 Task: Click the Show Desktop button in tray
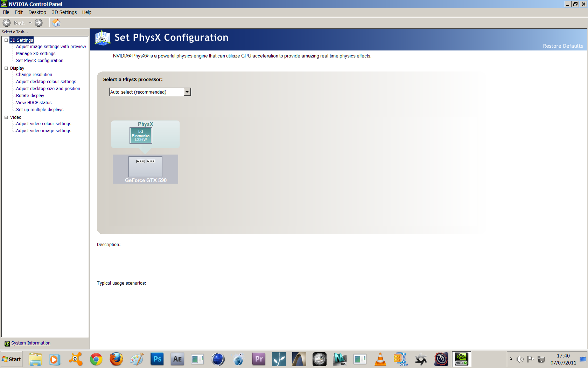click(583, 359)
